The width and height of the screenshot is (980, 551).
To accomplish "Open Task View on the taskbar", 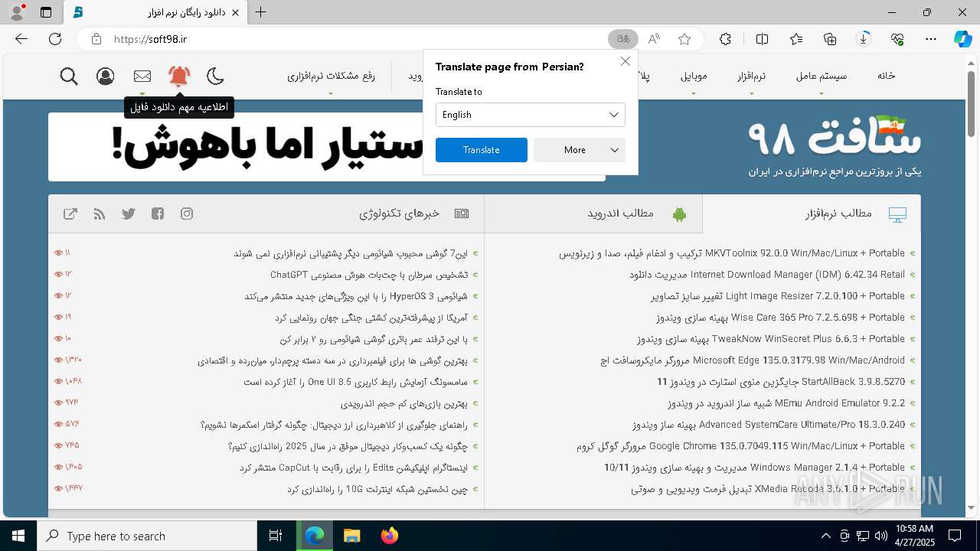I will click(x=276, y=536).
